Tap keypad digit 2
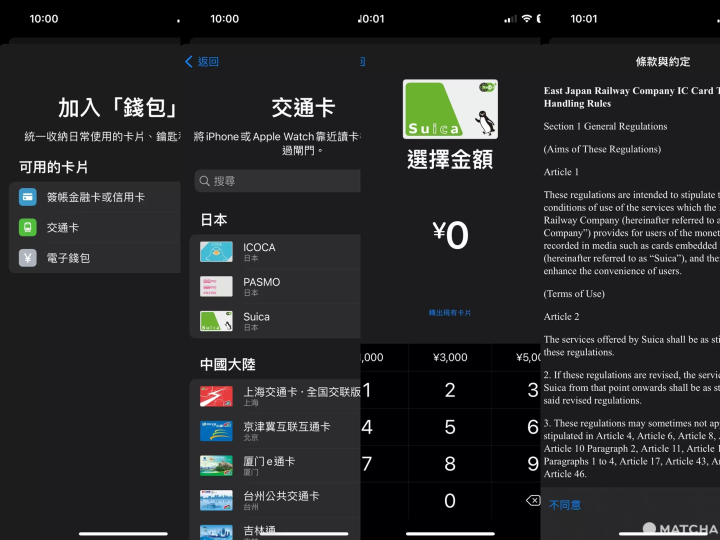 450,390
